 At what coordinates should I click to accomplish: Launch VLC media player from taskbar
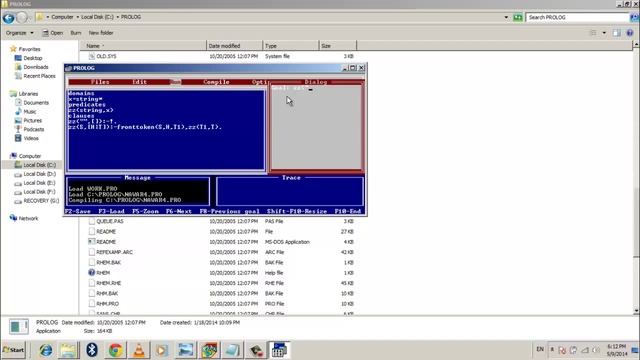[x=139, y=350]
